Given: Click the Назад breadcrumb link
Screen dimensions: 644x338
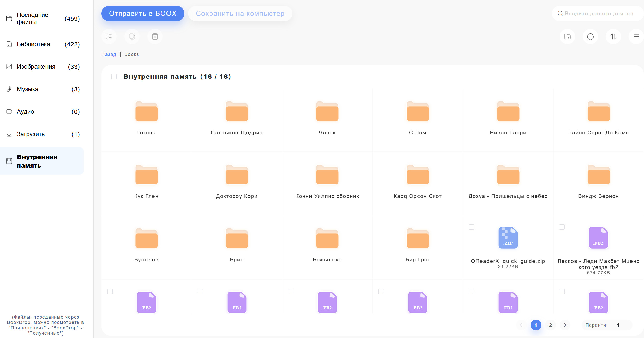Looking at the screenshot, I should [109, 54].
